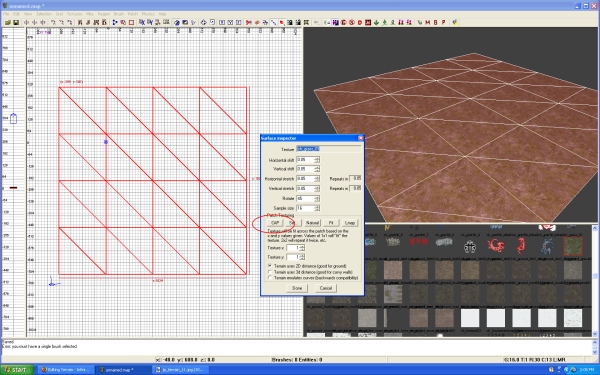
Task: Click the Set... patch texturing button
Action: [x=293, y=223]
